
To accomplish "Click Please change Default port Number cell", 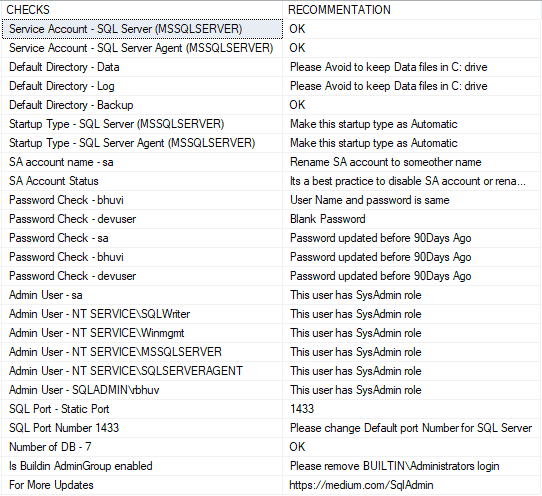I will pyautogui.click(x=412, y=428).
